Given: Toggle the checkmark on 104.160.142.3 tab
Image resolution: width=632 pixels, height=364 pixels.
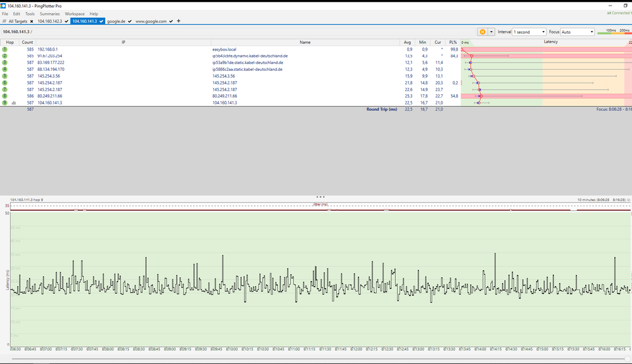Looking at the screenshot, I should click(x=66, y=21).
